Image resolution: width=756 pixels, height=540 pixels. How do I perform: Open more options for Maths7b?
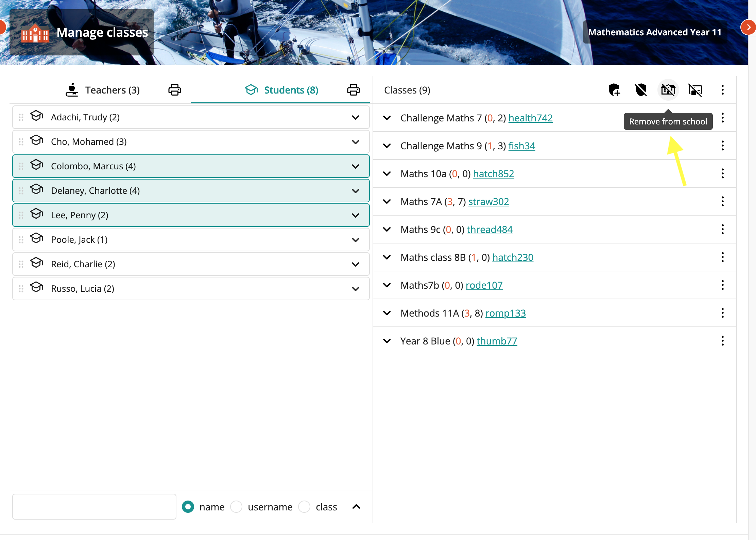coord(723,285)
